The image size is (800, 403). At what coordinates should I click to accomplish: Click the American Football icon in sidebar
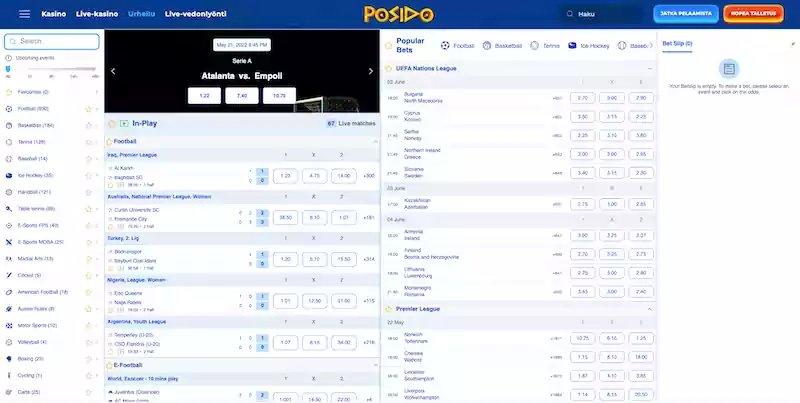[x=9, y=292]
